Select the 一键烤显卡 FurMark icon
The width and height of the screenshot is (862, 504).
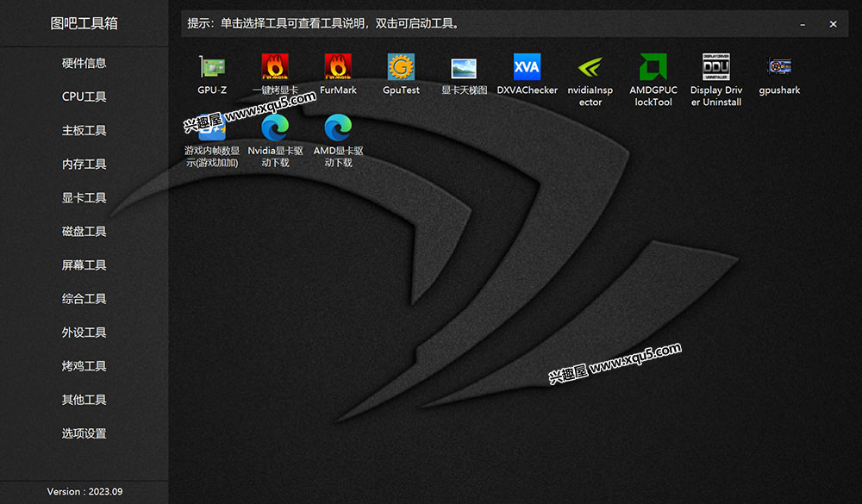pyautogui.click(x=275, y=67)
